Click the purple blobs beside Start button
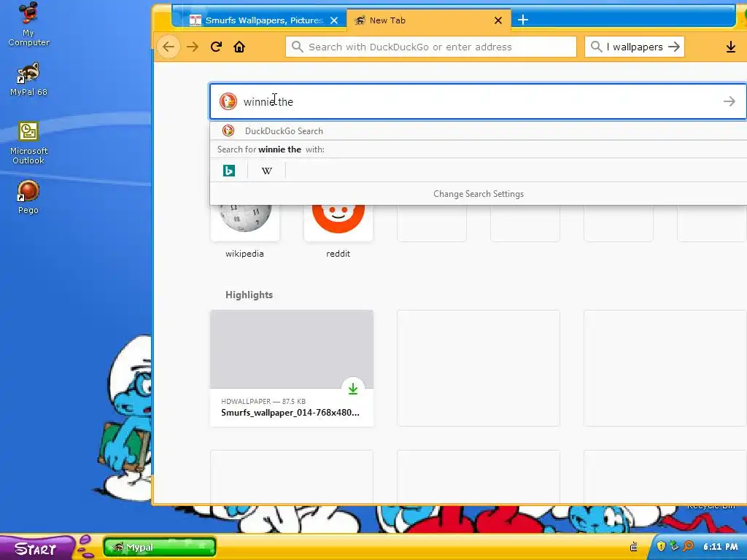 click(x=85, y=547)
